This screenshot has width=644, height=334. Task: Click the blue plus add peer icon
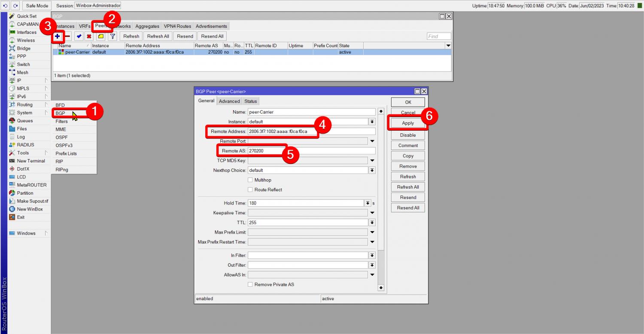57,36
